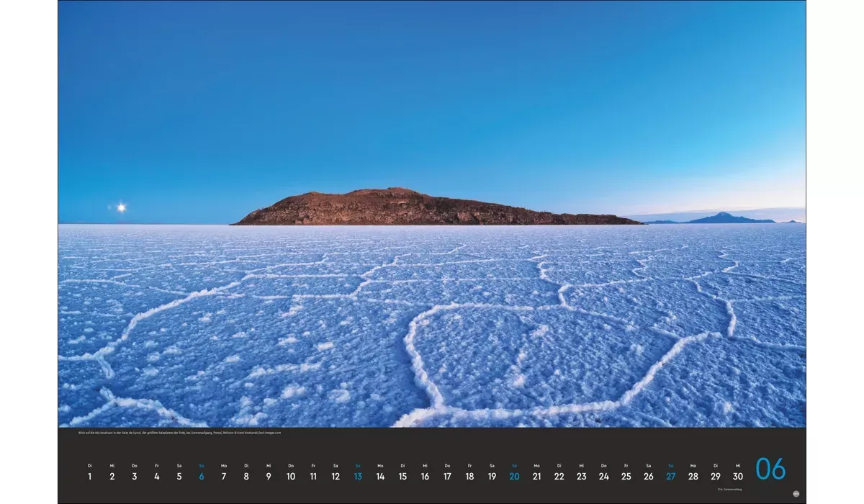Screen dimensions: 864x504
Task: Select calendar date 10
Action: 291,477
